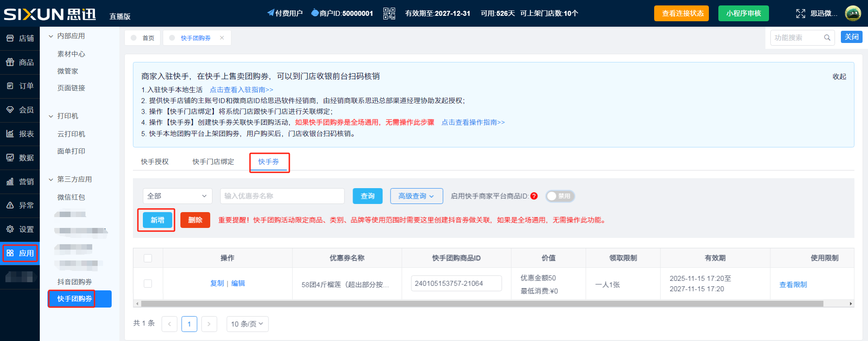Viewport: 868px width, 341px height.
Task: Open the 店铺 store sidebar icon
Action: tap(10, 38)
